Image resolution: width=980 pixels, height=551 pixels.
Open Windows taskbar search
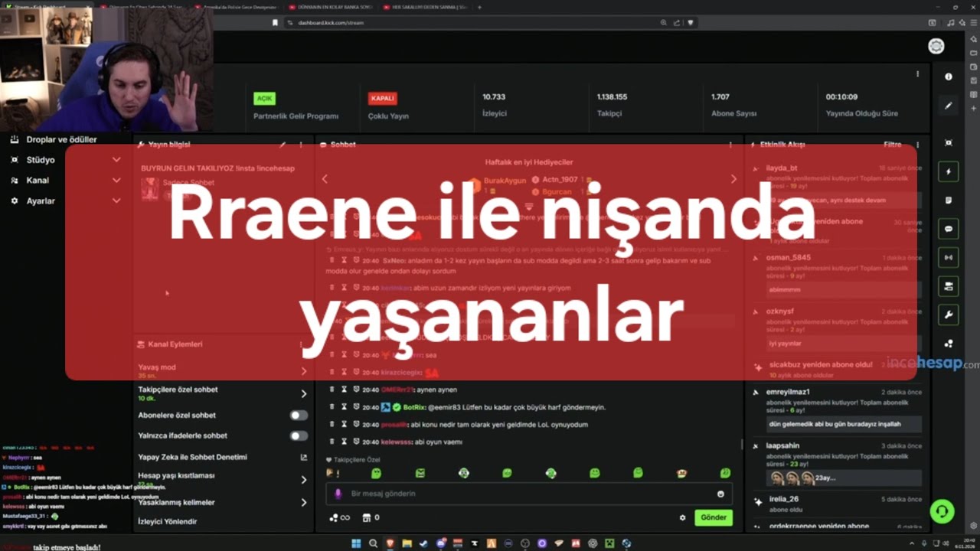[x=373, y=543]
